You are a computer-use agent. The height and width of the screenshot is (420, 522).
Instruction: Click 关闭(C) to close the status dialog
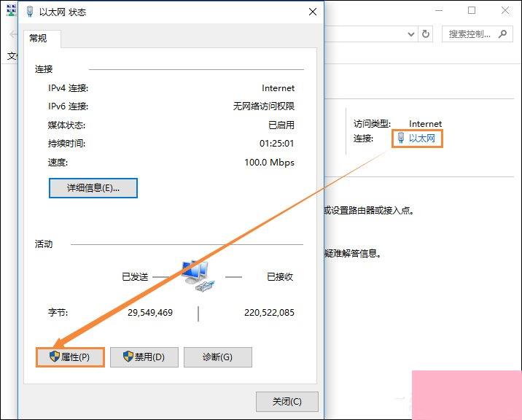point(287,402)
